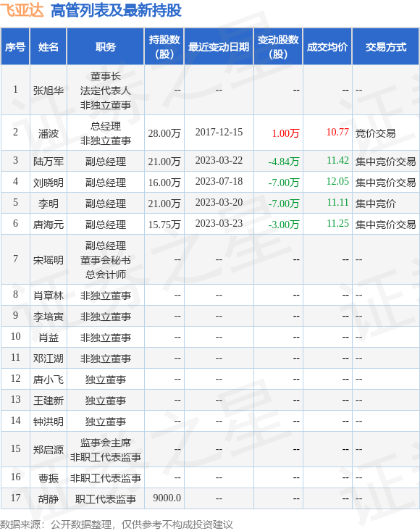Click the date 2023-03-23

[219, 224]
